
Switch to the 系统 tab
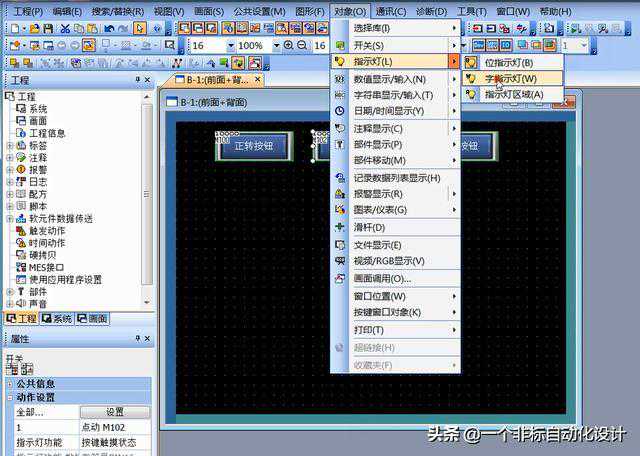point(56,318)
